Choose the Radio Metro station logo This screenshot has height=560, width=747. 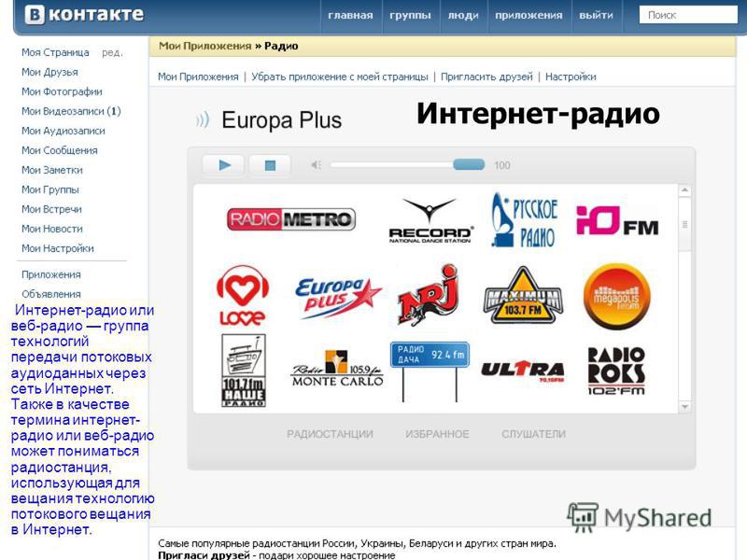click(291, 219)
